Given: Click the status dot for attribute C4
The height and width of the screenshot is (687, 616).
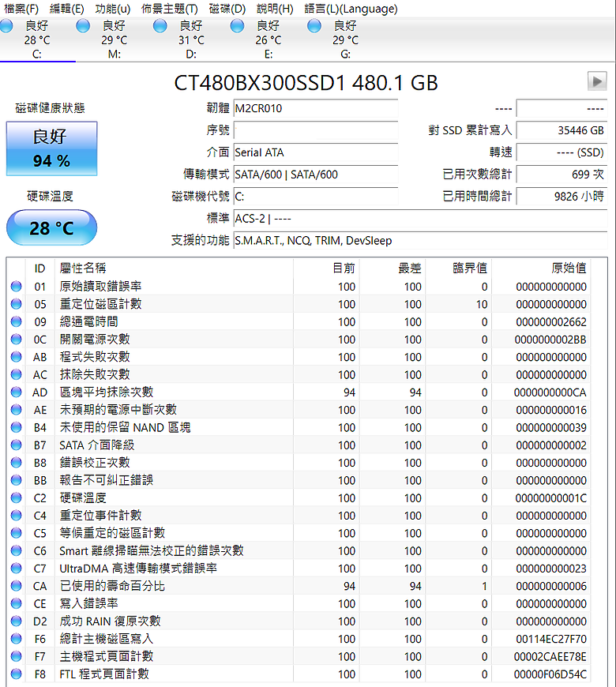Looking at the screenshot, I should point(17,515).
